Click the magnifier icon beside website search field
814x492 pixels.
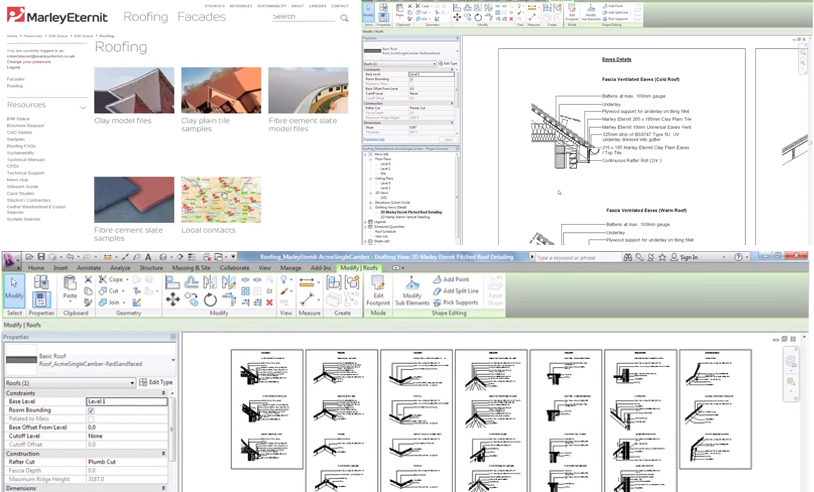point(344,18)
